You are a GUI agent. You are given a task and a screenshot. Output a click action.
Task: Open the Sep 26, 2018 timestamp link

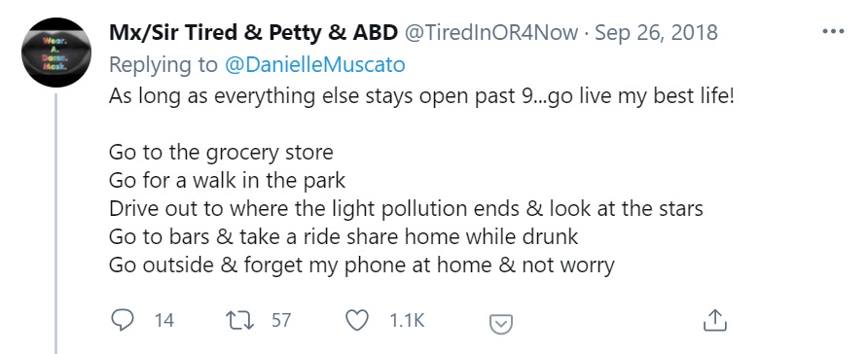click(656, 33)
